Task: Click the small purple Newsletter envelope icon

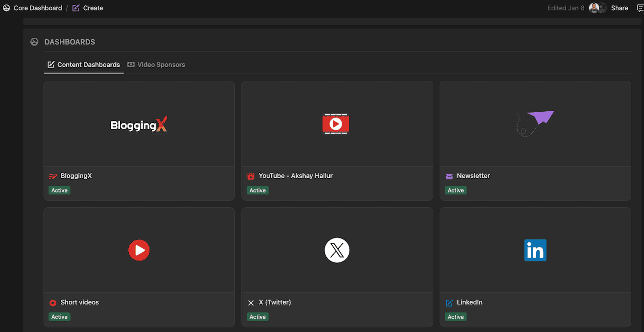Action: click(449, 176)
